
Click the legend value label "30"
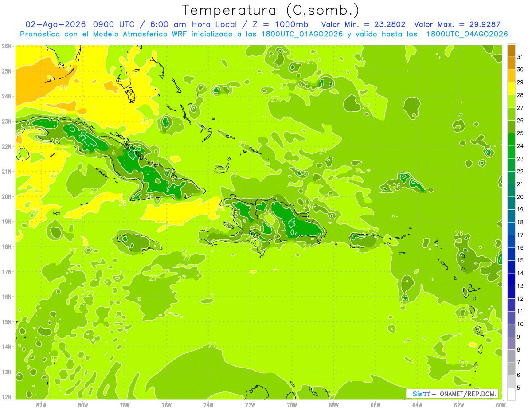pyautogui.click(x=520, y=70)
